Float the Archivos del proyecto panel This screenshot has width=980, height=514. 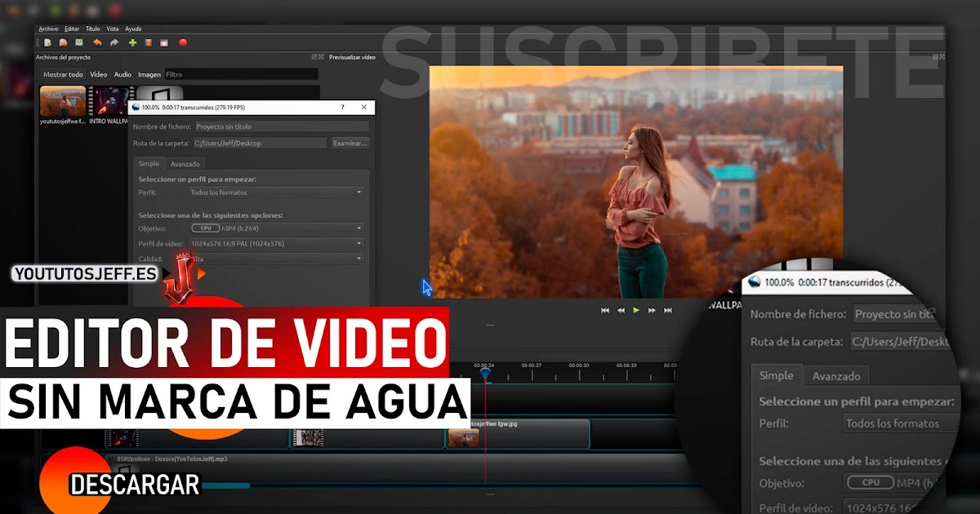(314, 57)
